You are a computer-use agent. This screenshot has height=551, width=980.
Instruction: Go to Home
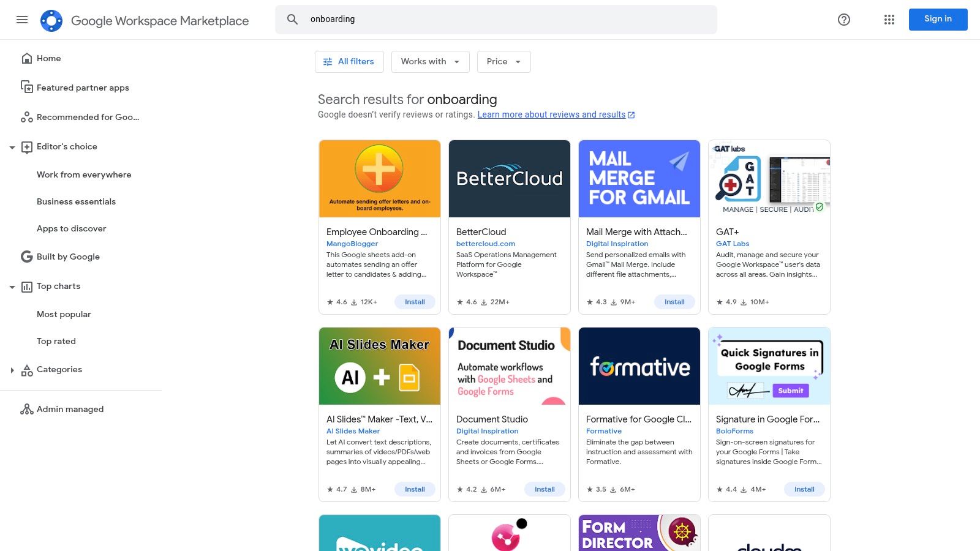pos(48,58)
